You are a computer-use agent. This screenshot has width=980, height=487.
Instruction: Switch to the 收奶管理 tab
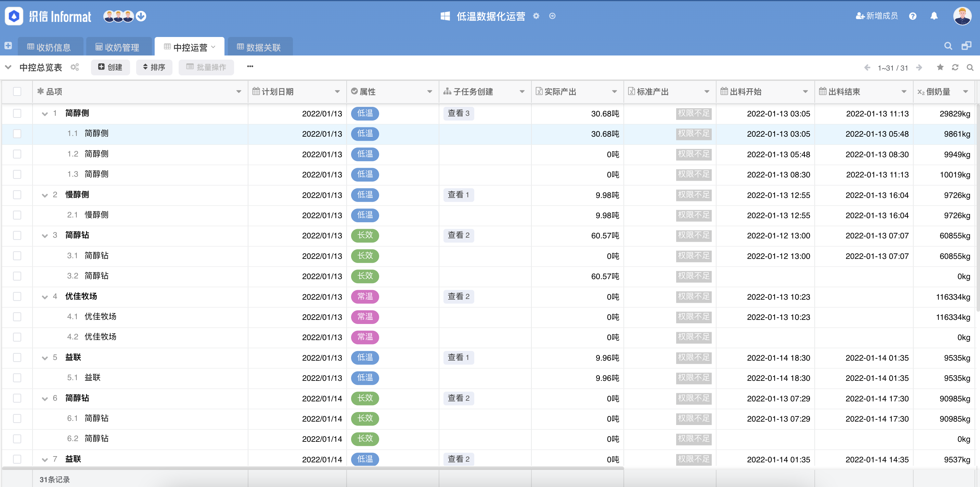click(118, 47)
